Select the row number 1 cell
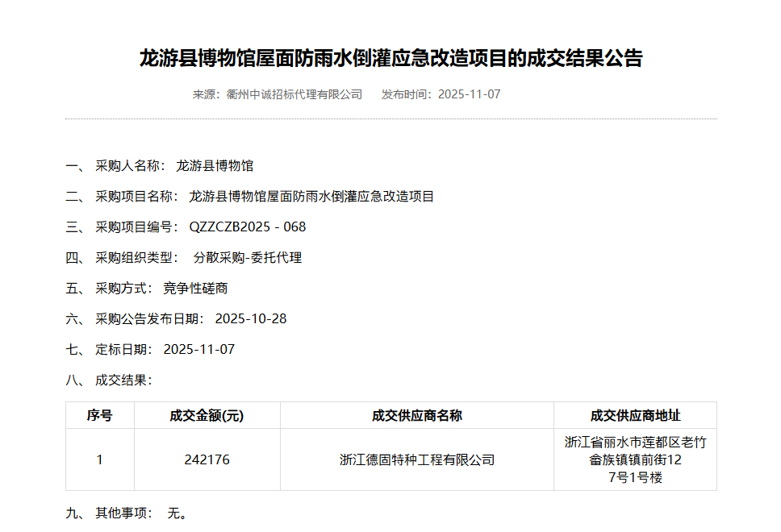The image size is (781, 532). point(100,460)
